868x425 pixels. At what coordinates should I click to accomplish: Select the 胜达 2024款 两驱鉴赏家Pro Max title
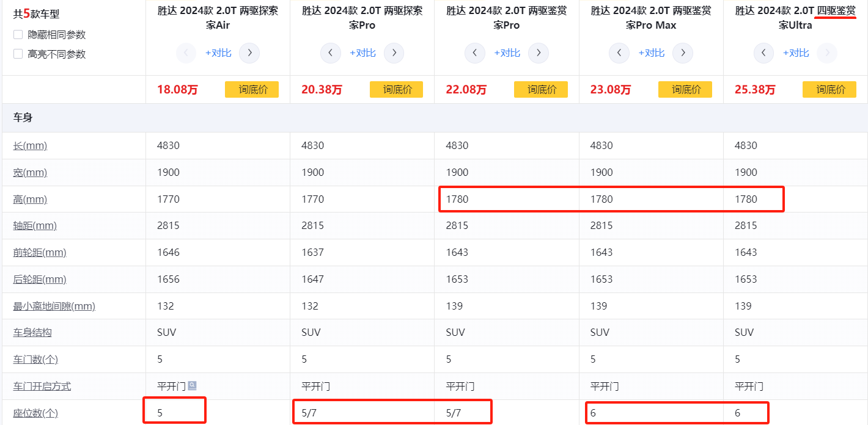[651, 18]
